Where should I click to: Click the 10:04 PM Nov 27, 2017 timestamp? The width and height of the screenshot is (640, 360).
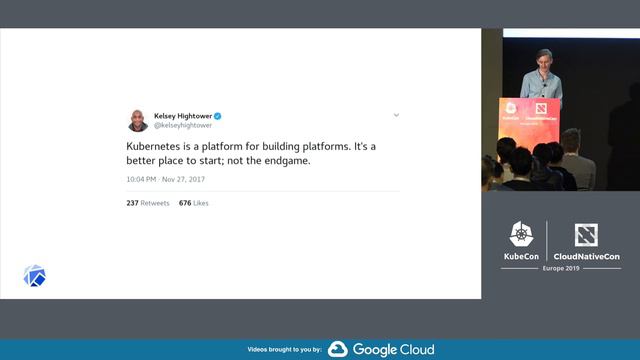pos(165,179)
